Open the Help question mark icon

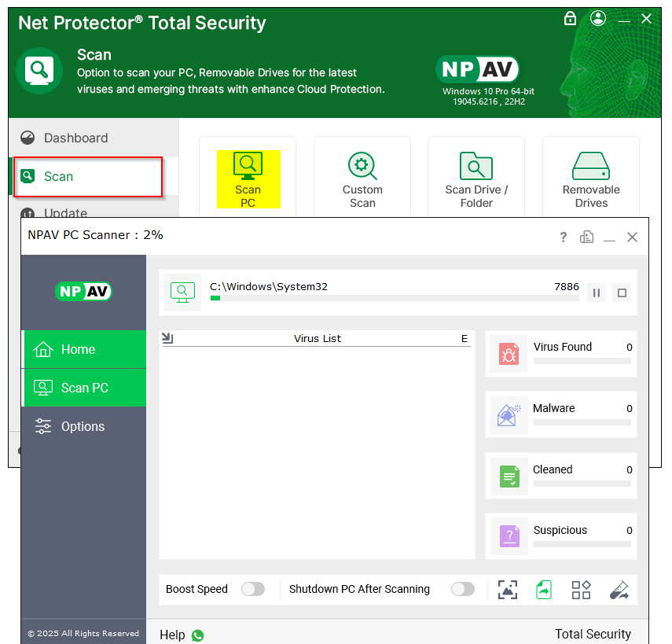click(x=563, y=237)
